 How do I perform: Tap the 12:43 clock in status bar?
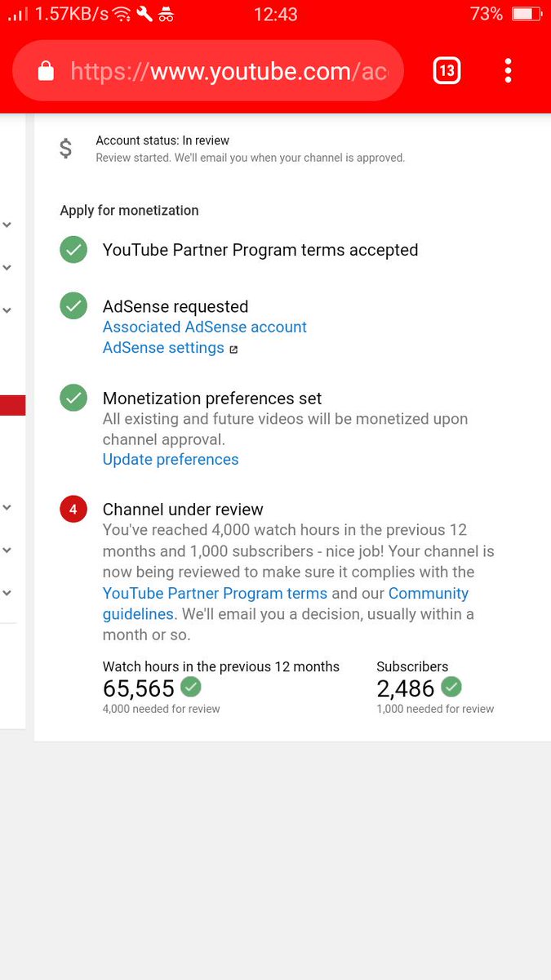pos(276,14)
